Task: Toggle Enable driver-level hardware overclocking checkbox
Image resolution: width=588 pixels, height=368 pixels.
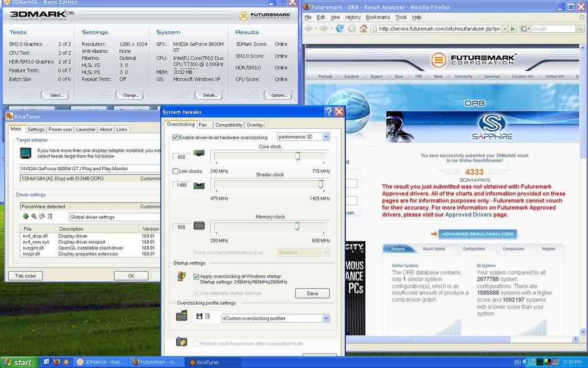Action: click(175, 137)
